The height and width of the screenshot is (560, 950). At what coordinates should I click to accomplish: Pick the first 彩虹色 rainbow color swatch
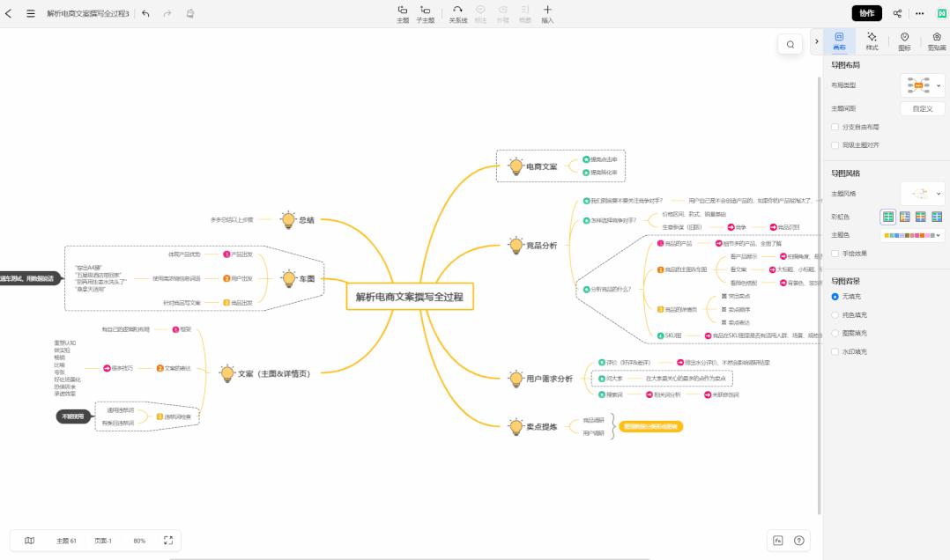pyautogui.click(x=887, y=217)
